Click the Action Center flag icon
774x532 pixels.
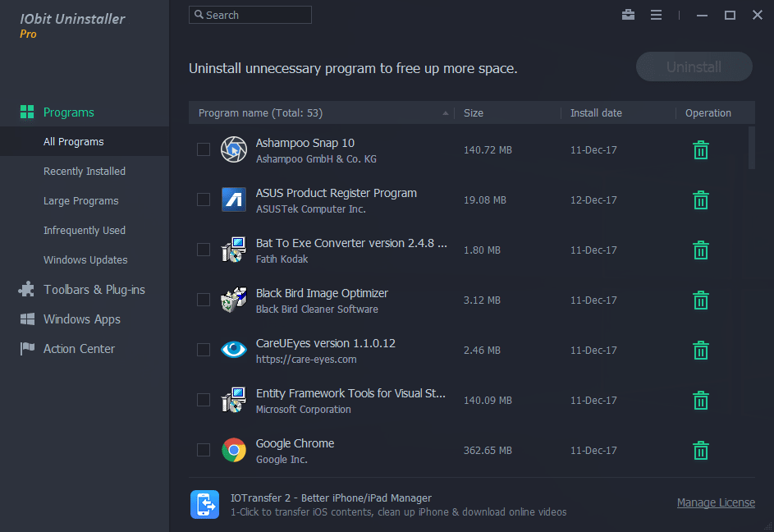27,349
